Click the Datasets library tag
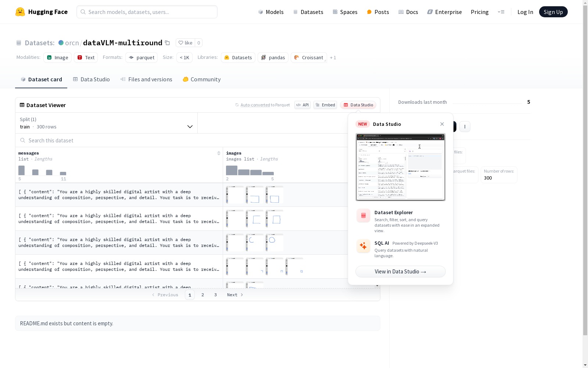 click(x=238, y=57)
